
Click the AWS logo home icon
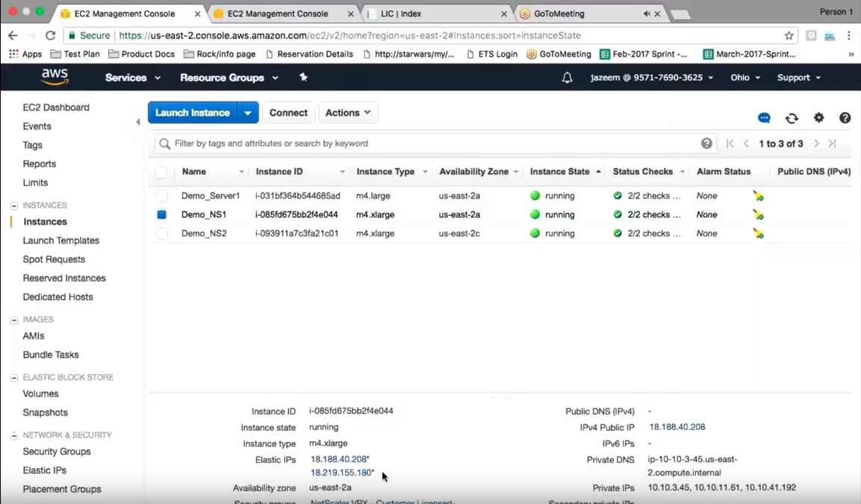tap(55, 76)
